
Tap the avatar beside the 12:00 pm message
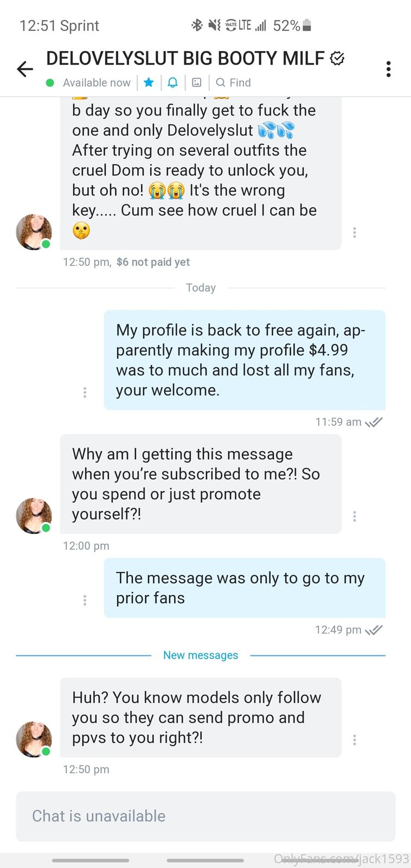pyautogui.click(x=34, y=515)
